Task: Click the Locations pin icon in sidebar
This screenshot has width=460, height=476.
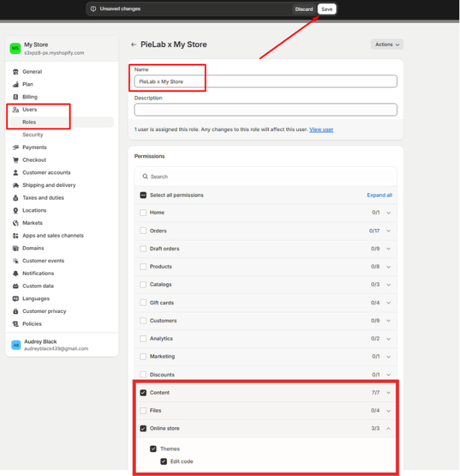Action: (x=16, y=210)
